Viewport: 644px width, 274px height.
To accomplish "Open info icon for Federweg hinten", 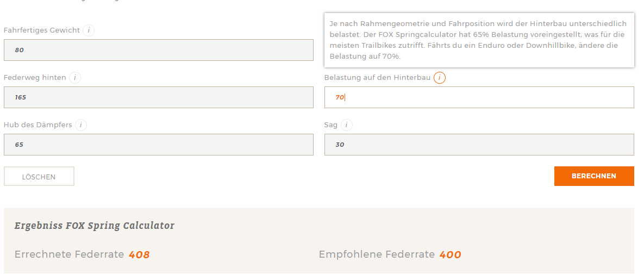I will coord(75,78).
